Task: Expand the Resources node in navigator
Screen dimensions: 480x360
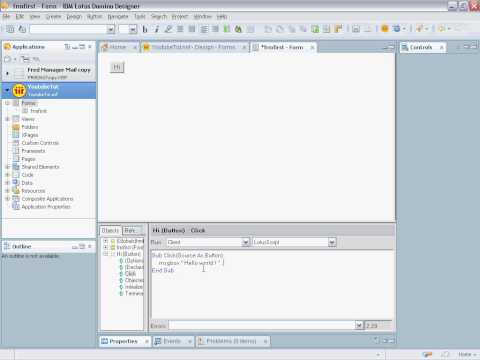Action: (x=7, y=191)
